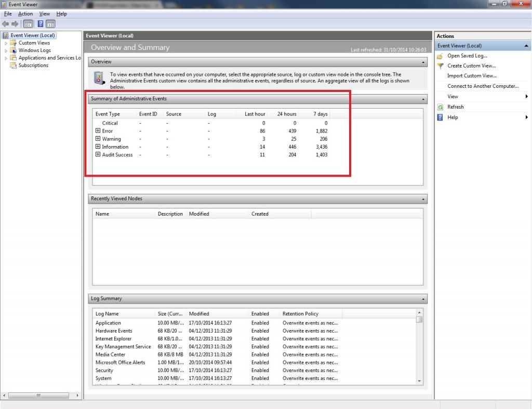This screenshot has height=409, width=532.
Task: Click the Event Viewer (Local) root icon
Action: tap(5, 35)
